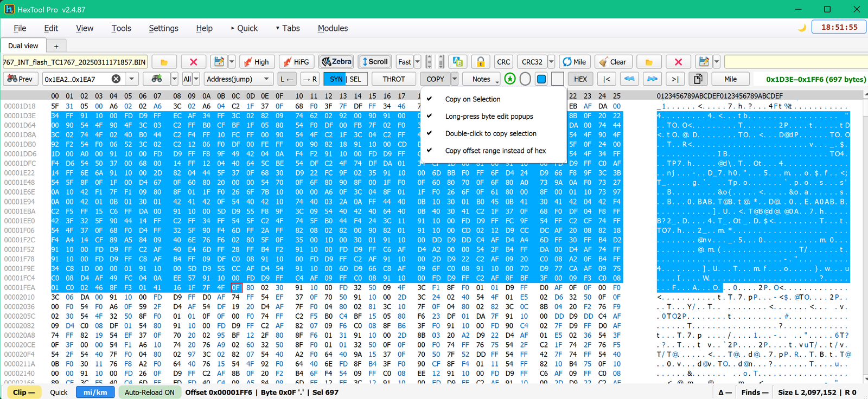The height and width of the screenshot is (399, 868).
Task: Click the search-next binoculars icon
Action: click(157, 79)
